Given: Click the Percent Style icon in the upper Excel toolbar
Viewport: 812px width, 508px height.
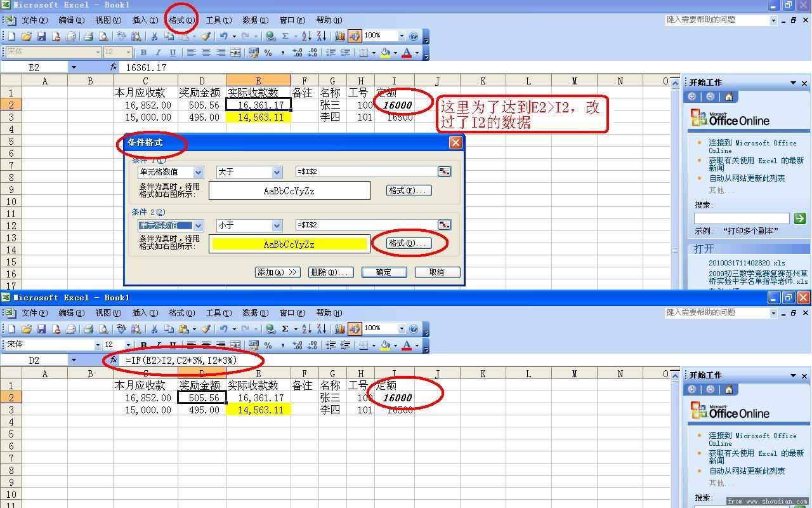Looking at the screenshot, I should point(268,53).
